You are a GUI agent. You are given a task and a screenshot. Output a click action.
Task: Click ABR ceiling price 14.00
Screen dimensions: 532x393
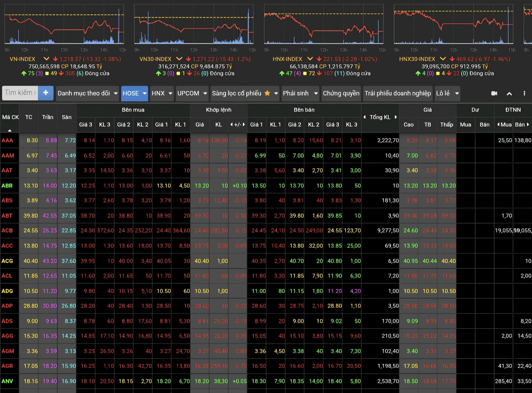(x=50, y=186)
